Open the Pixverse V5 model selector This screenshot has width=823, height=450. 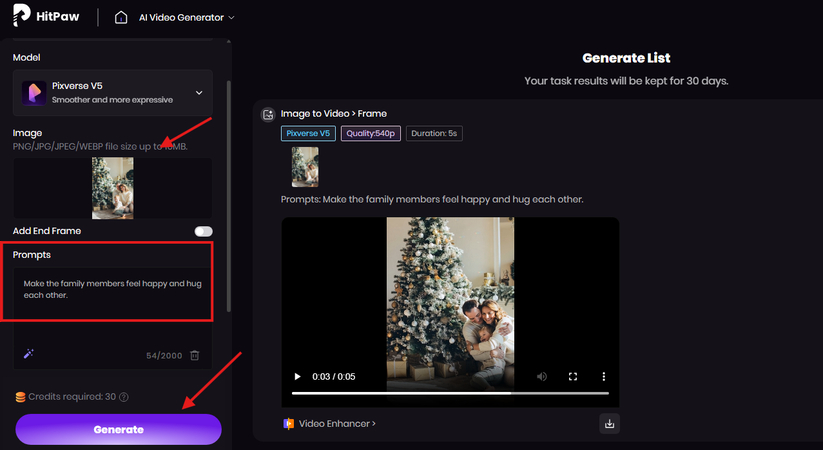[113, 92]
